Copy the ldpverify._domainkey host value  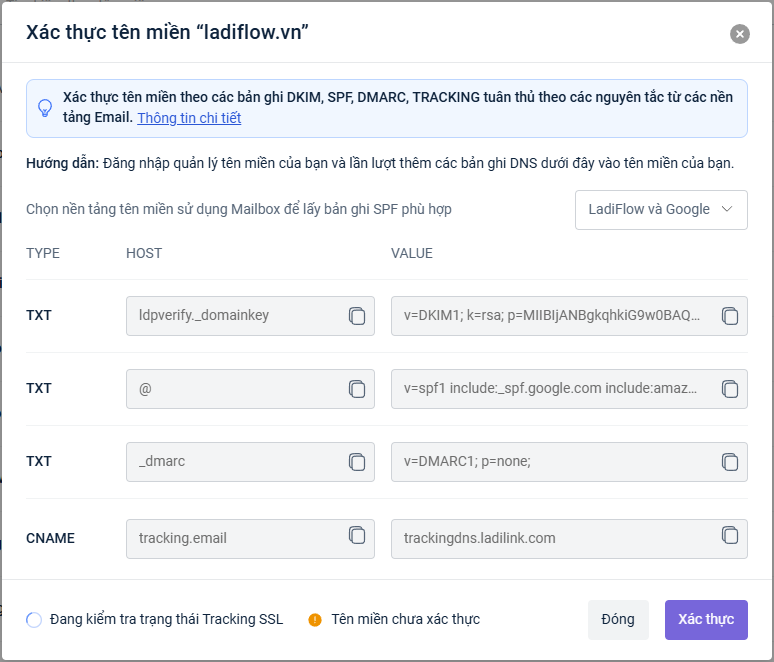357,316
